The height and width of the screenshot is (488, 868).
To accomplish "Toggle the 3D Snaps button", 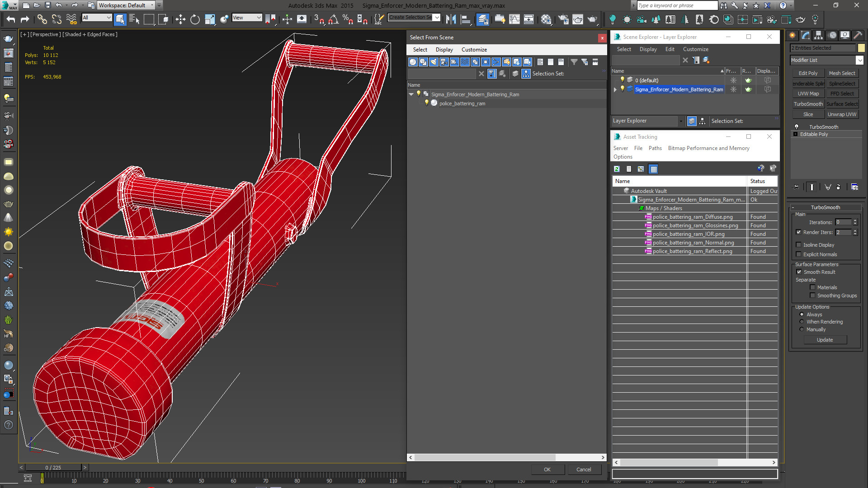I will point(319,19).
